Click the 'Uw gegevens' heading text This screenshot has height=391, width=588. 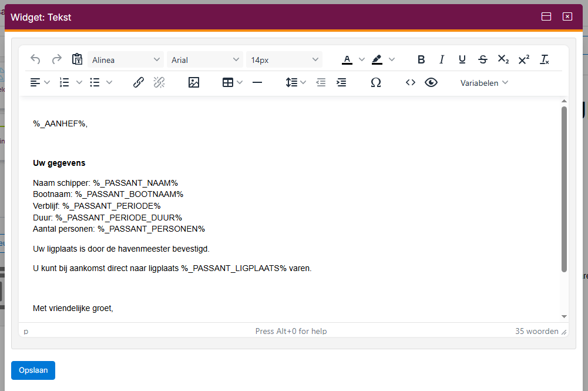[x=59, y=163]
